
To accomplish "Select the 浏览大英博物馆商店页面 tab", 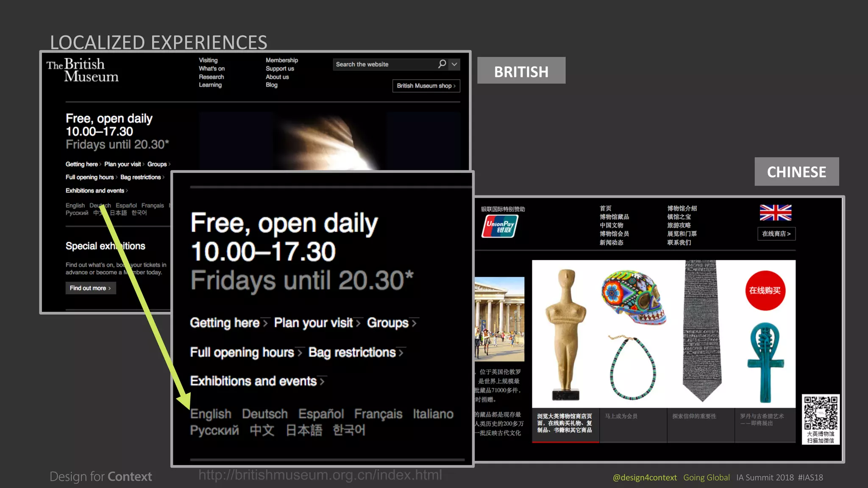I will (565, 425).
